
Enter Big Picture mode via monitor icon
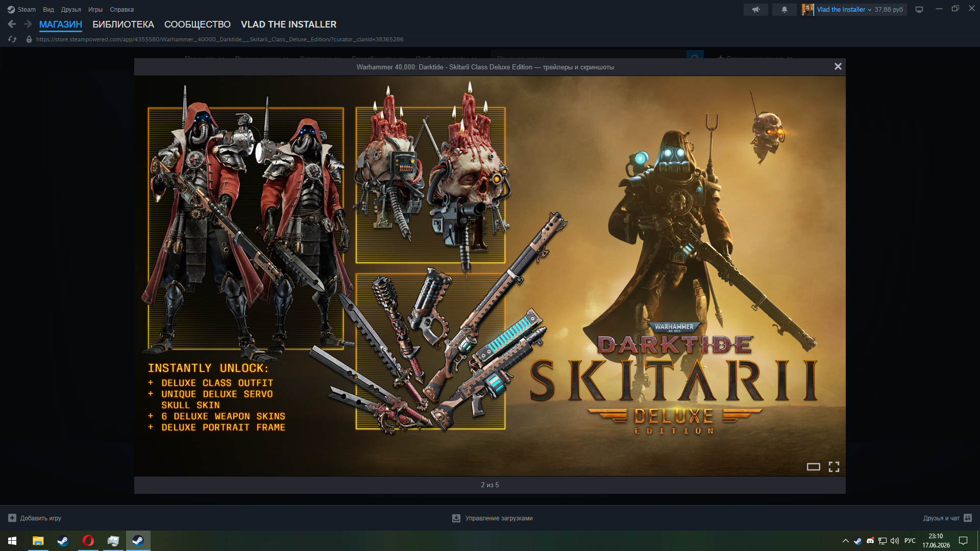pyautogui.click(x=919, y=9)
